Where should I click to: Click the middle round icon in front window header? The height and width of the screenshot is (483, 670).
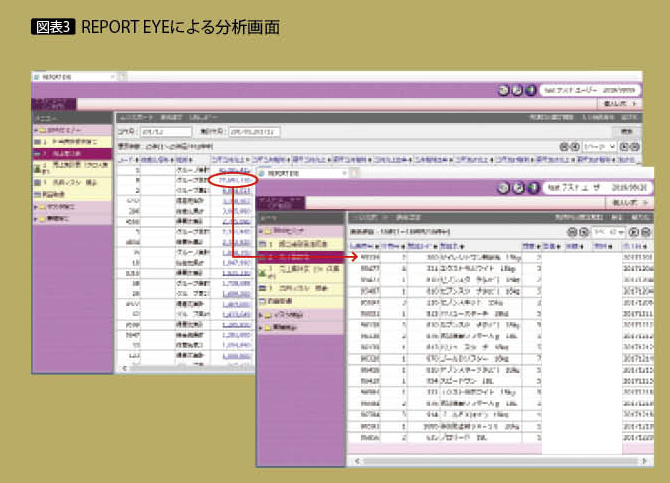click(519, 186)
